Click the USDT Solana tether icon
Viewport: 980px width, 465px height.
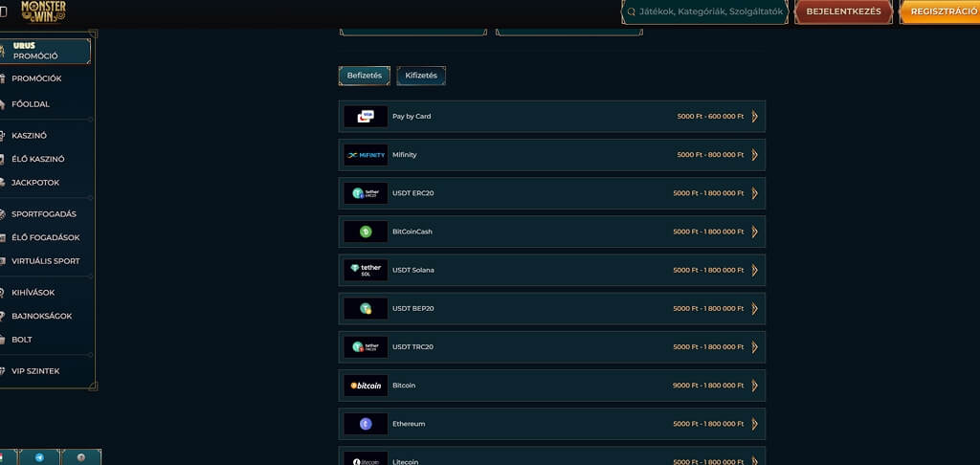[x=366, y=270]
